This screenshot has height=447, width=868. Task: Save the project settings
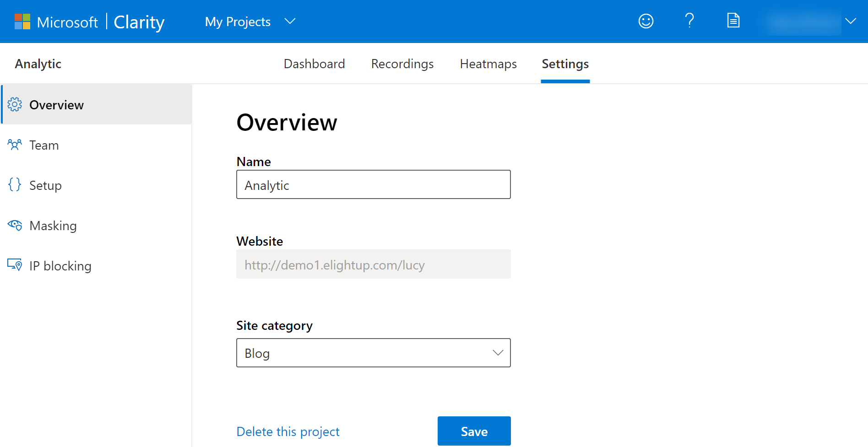coord(474,431)
